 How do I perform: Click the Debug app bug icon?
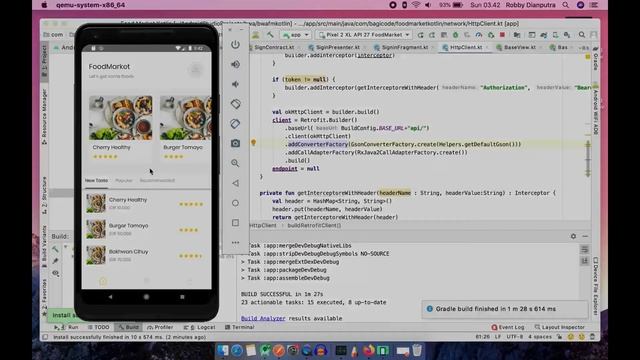coord(456,35)
